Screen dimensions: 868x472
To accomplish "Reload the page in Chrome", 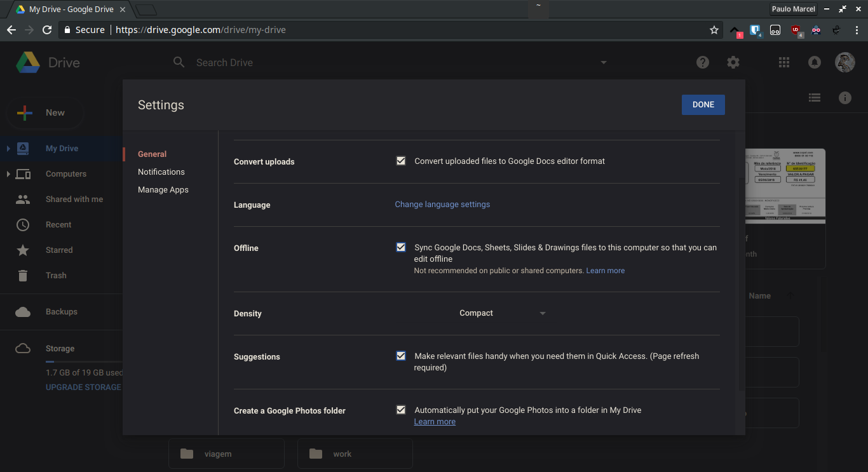I will click(x=47, y=30).
